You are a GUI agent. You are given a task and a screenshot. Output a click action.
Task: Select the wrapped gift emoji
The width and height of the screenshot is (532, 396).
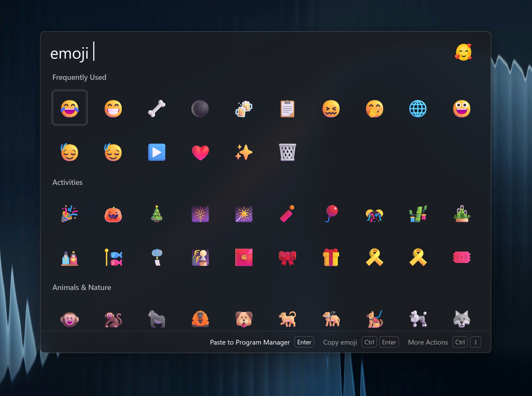[331, 257]
